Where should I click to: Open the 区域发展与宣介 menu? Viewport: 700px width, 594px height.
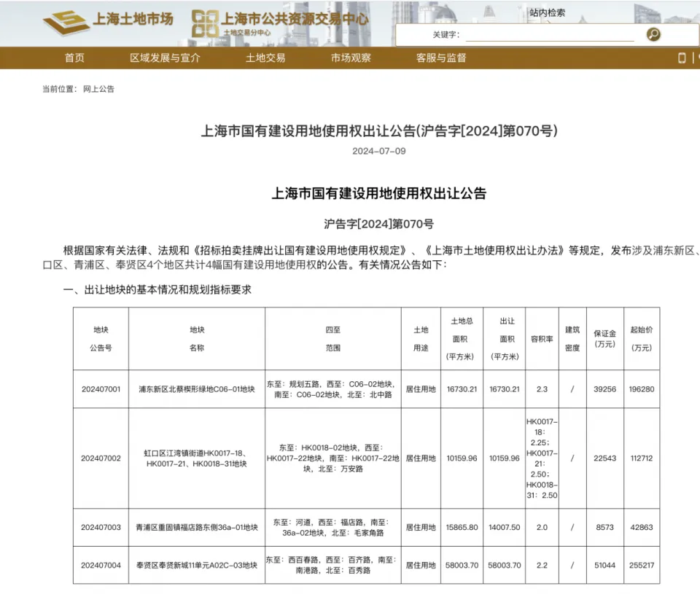tap(163, 58)
